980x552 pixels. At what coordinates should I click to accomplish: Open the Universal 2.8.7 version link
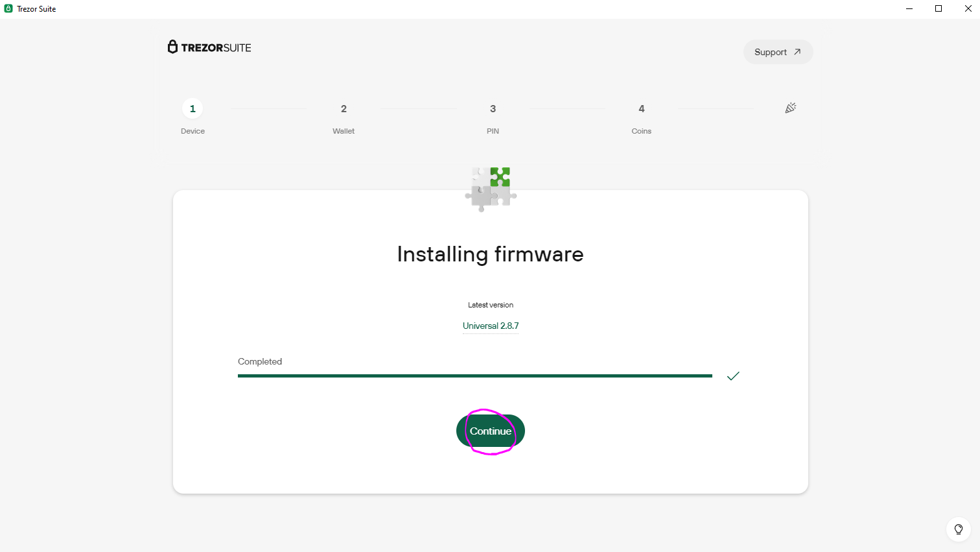pyautogui.click(x=491, y=326)
